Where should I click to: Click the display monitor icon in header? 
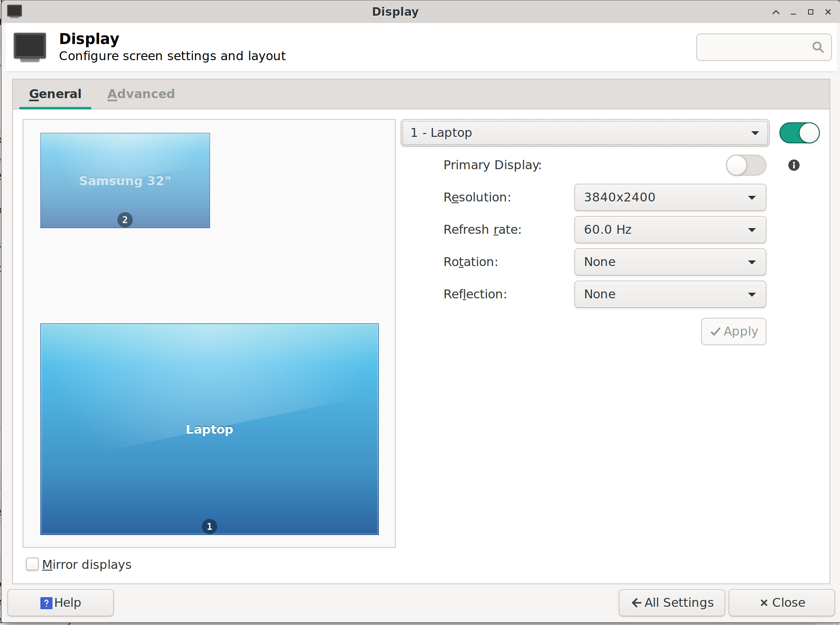(x=30, y=47)
